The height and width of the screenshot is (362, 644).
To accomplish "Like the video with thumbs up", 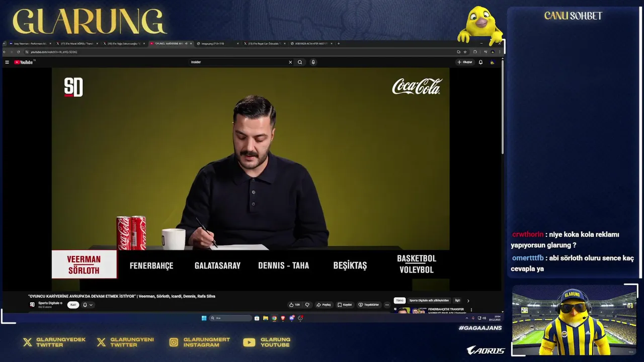I will (294, 305).
